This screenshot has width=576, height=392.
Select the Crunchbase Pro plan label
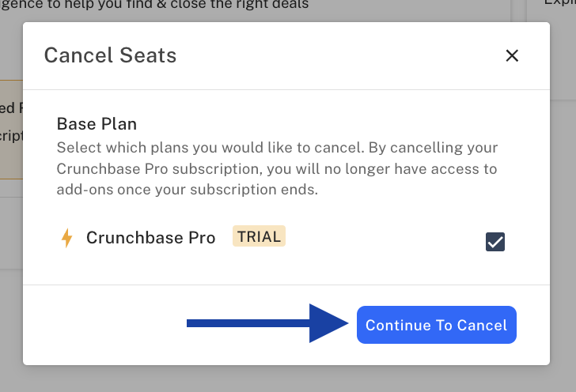tap(150, 238)
